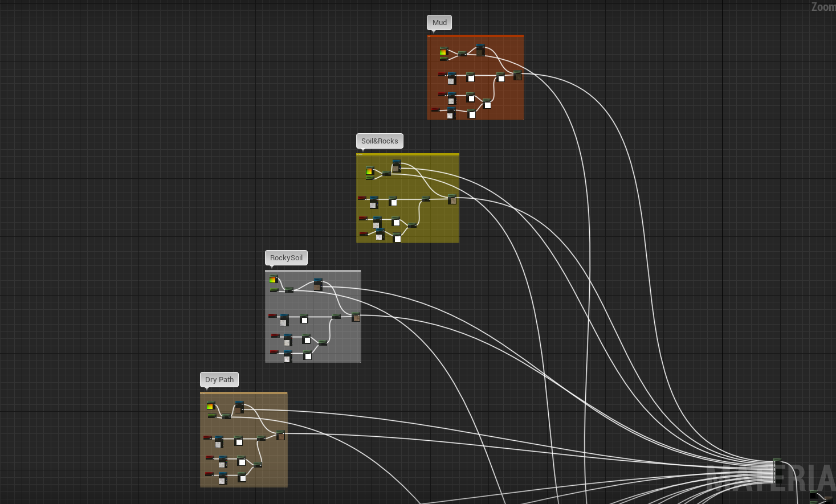Screen dimensions: 836x504
Task: Select the Mud comment label bubble
Action: (439, 23)
